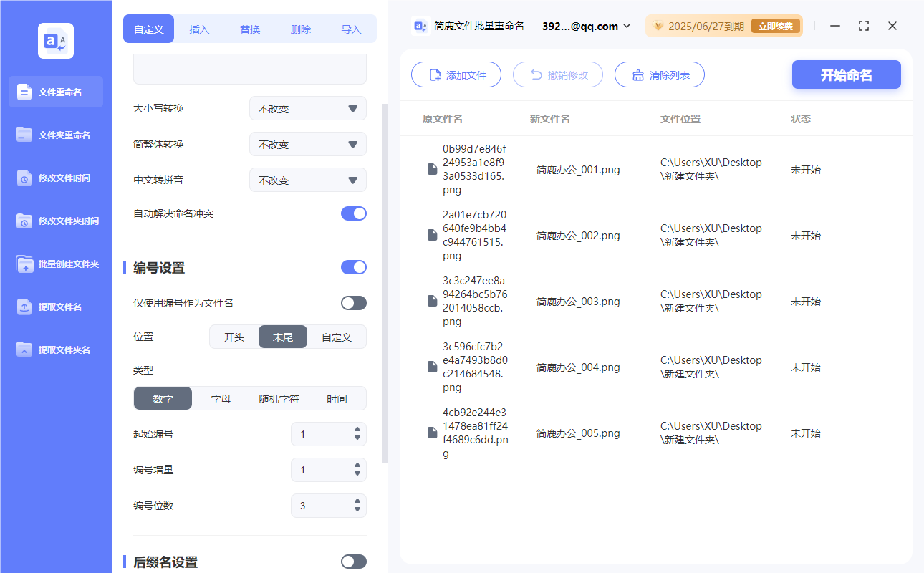The height and width of the screenshot is (573, 924).
Task: Increase 起始编号 with the up arrow
Action: tap(356, 430)
